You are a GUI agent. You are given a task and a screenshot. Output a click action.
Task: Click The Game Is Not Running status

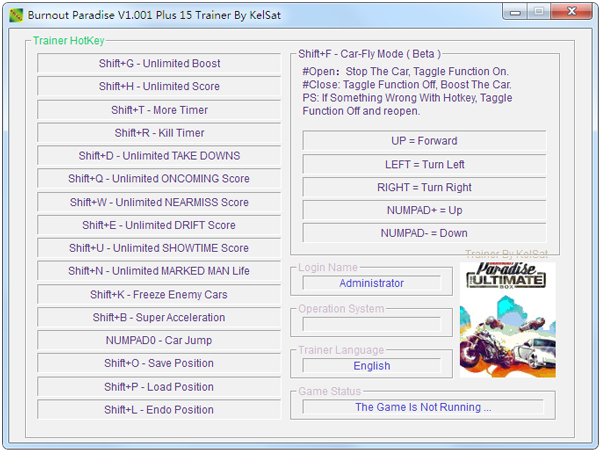(423, 407)
